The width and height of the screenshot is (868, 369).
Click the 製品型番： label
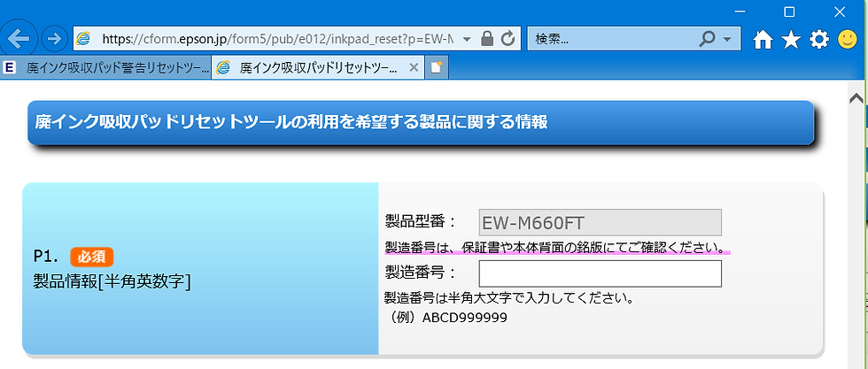point(420,221)
